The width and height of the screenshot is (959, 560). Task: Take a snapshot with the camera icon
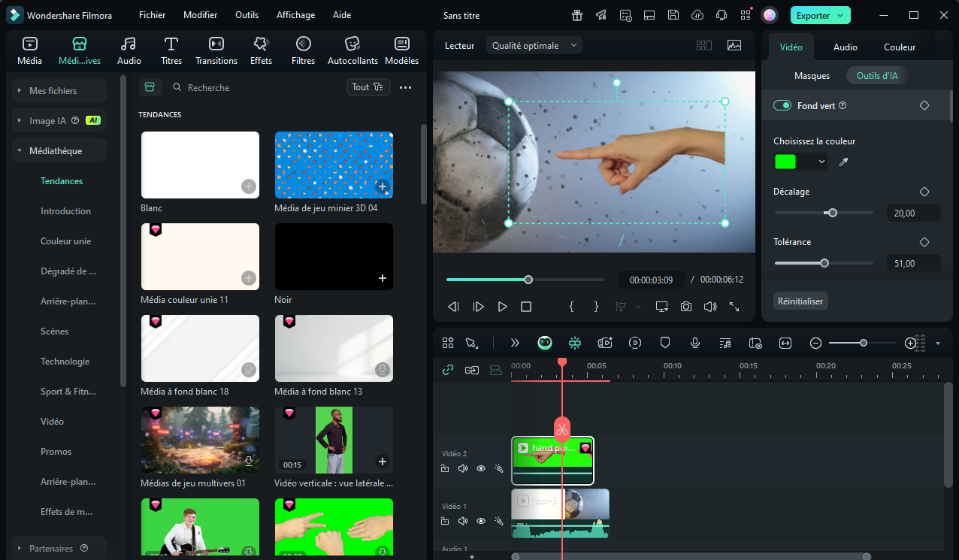686,307
